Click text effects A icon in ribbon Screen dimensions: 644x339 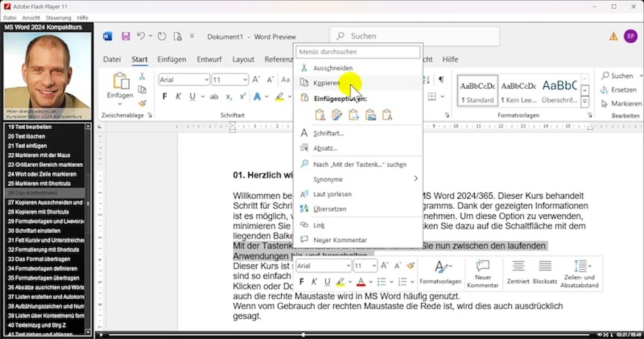pyautogui.click(x=257, y=97)
